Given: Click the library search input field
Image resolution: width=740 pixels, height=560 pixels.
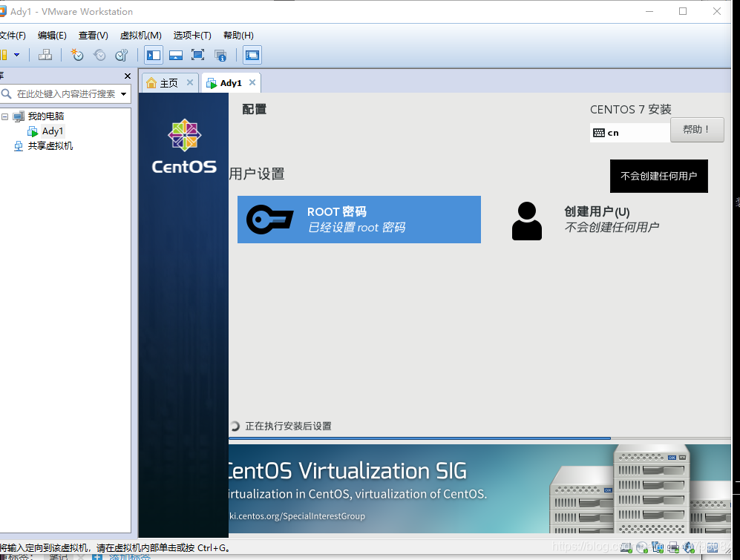Looking at the screenshot, I should click(x=66, y=94).
